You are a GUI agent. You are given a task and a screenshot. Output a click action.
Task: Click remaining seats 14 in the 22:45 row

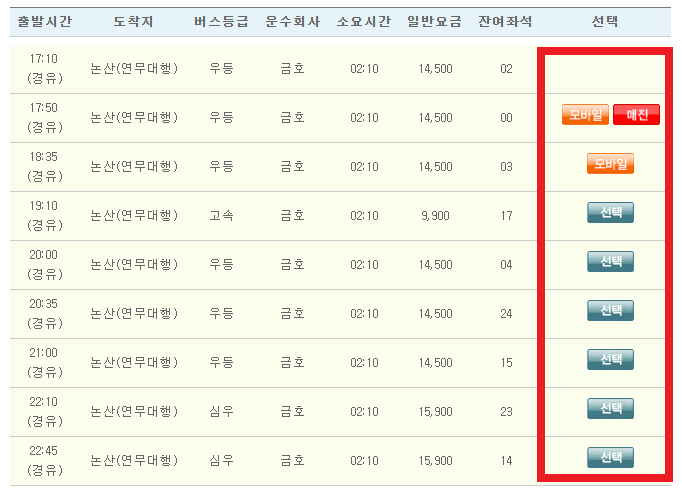[506, 461]
